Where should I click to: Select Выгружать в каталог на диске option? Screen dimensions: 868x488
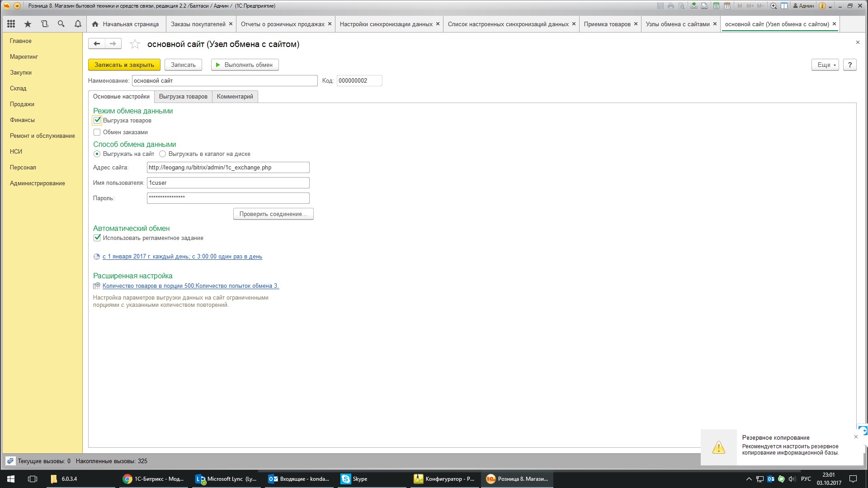163,154
